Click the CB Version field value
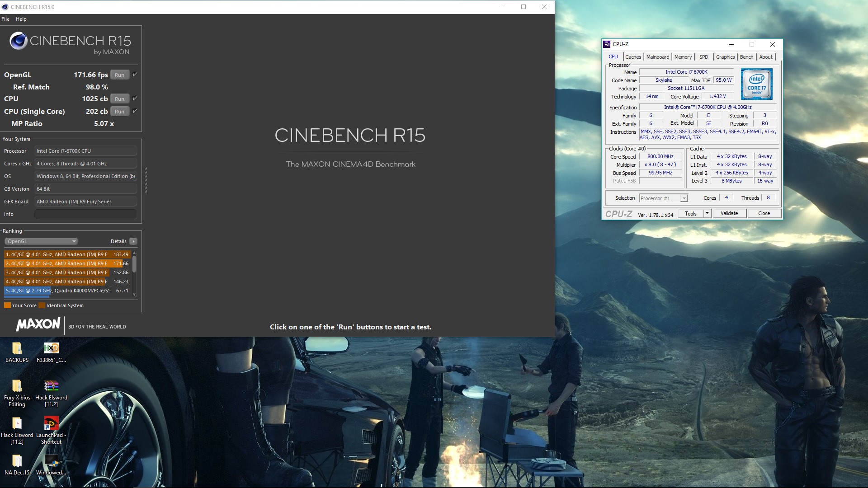The height and width of the screenshot is (488, 868). click(x=86, y=189)
